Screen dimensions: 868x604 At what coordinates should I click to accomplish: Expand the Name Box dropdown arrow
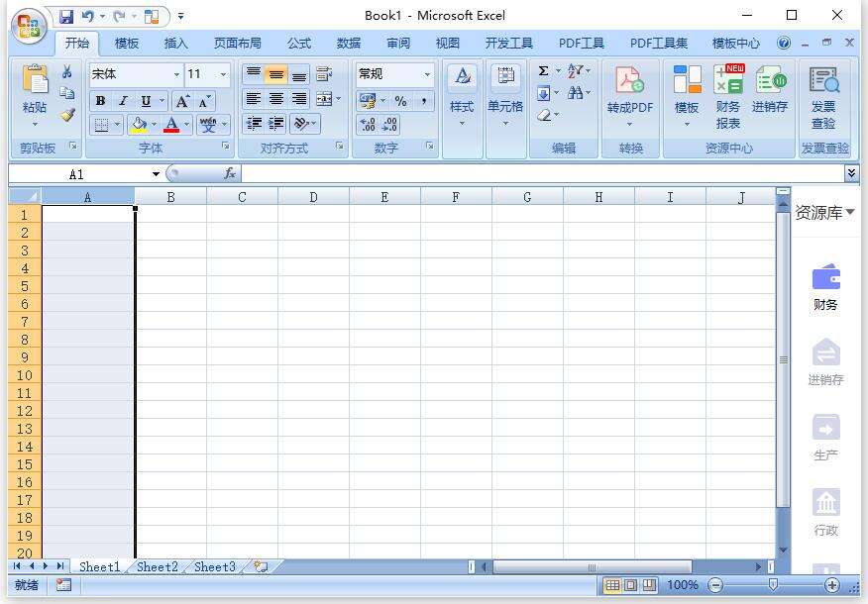coord(157,174)
